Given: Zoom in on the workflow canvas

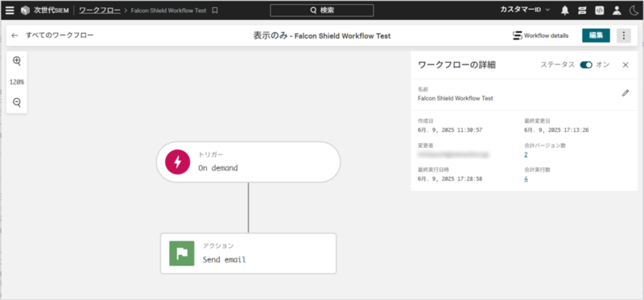Looking at the screenshot, I should (x=17, y=61).
